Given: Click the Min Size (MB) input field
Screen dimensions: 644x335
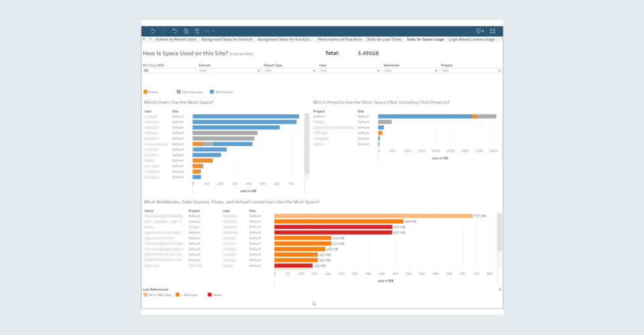Looking at the screenshot, I should point(168,70).
